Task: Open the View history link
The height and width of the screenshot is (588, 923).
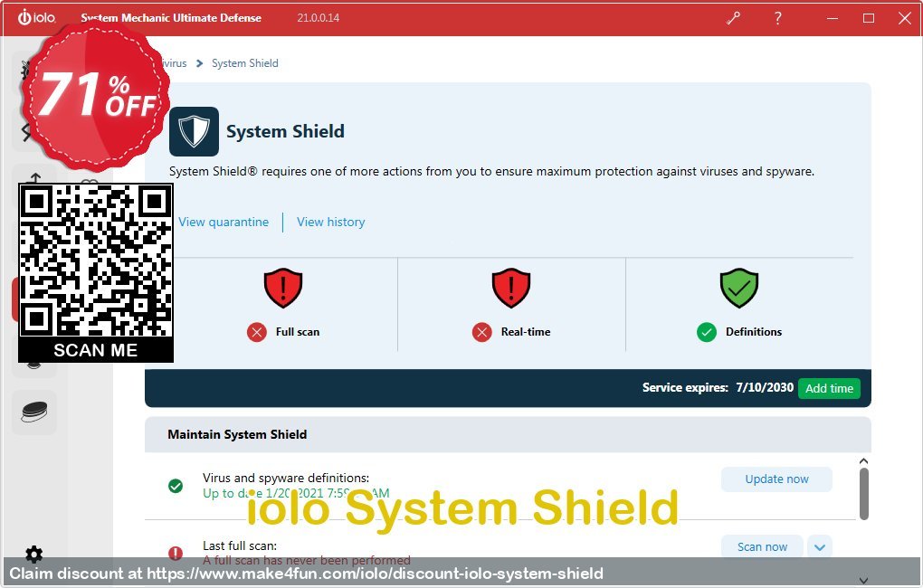Action: pos(331,222)
